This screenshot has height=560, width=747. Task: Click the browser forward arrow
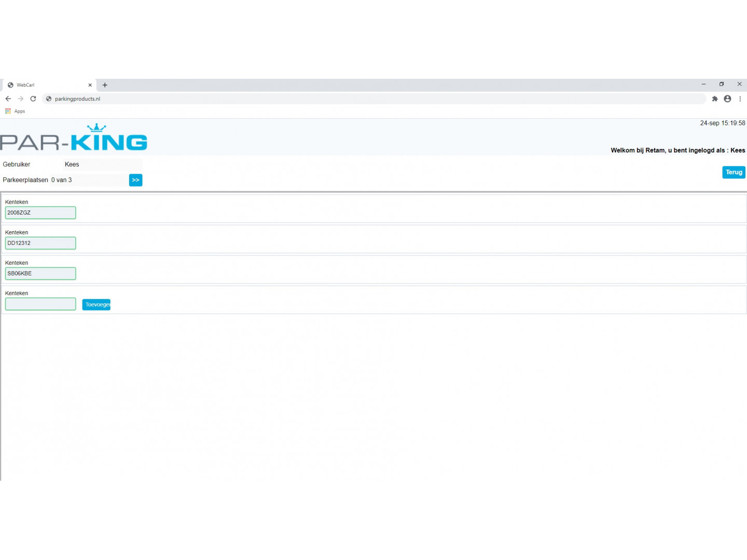21,99
